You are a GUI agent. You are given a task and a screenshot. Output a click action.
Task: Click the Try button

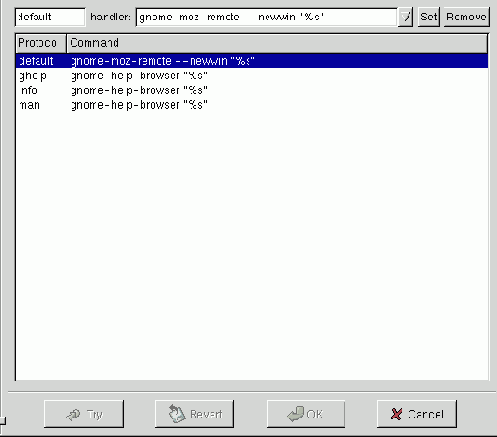pos(84,414)
